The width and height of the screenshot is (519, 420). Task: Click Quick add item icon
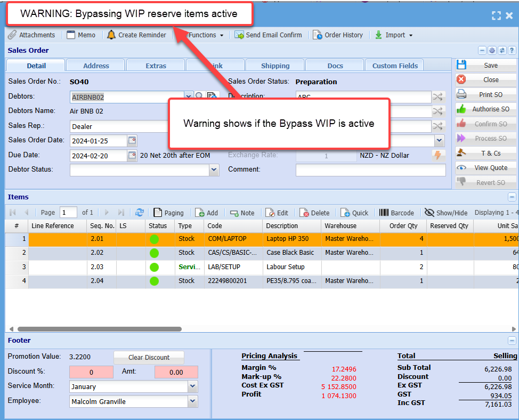coord(345,213)
